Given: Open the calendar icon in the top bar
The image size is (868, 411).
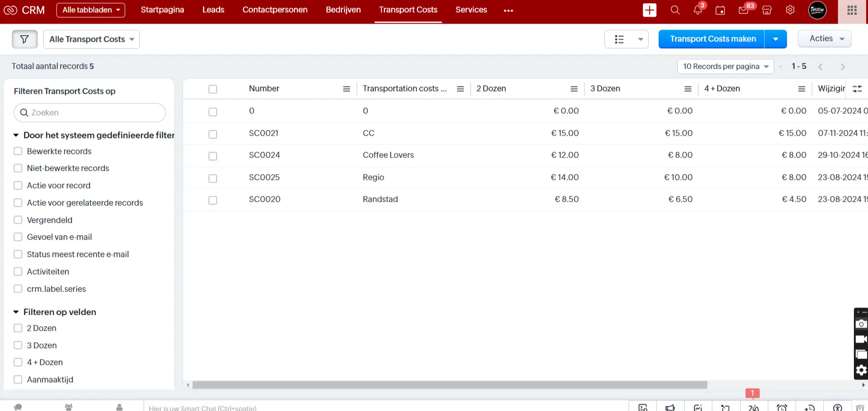Looking at the screenshot, I should (721, 10).
